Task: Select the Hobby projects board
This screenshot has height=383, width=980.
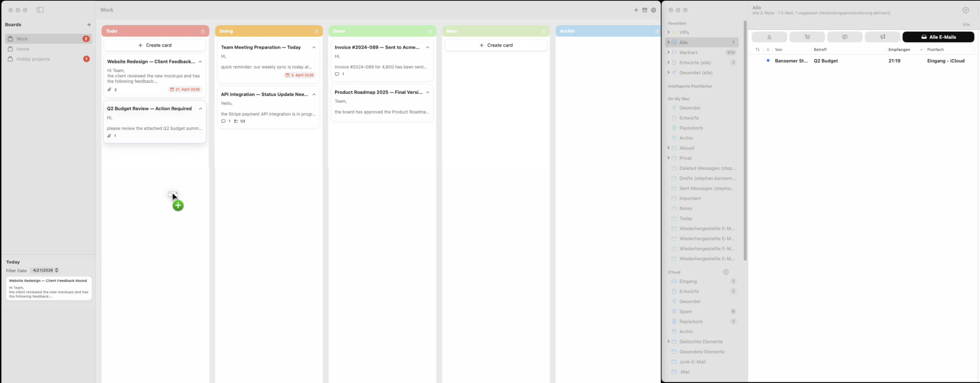Action: tap(33, 59)
